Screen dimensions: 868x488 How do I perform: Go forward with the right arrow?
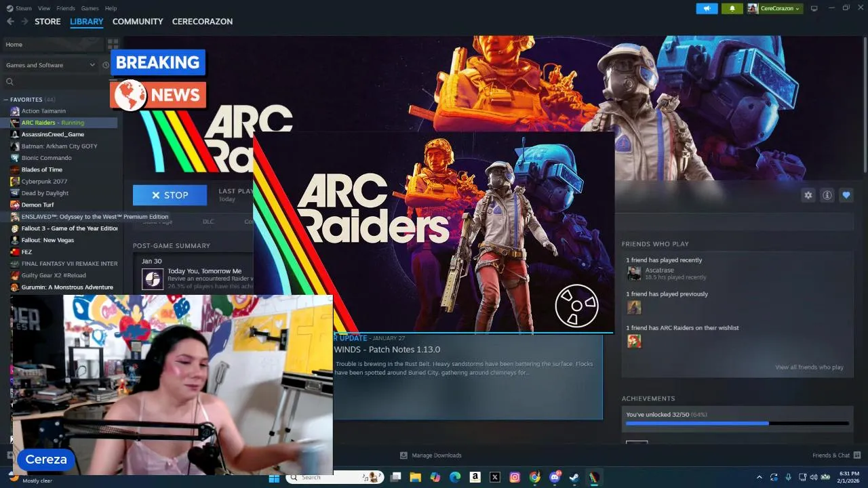[x=24, y=21]
